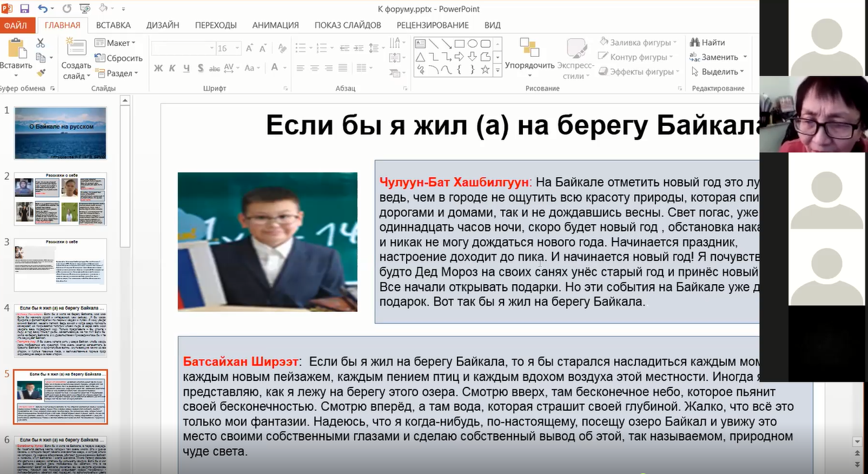
Task: Select slide 3 thumbnail in the slide panel
Action: pos(60,264)
